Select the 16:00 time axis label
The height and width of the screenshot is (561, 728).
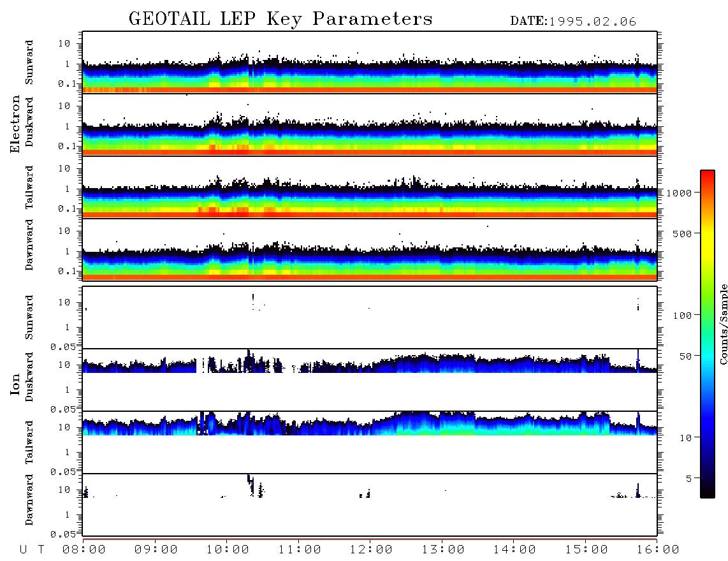(658, 550)
